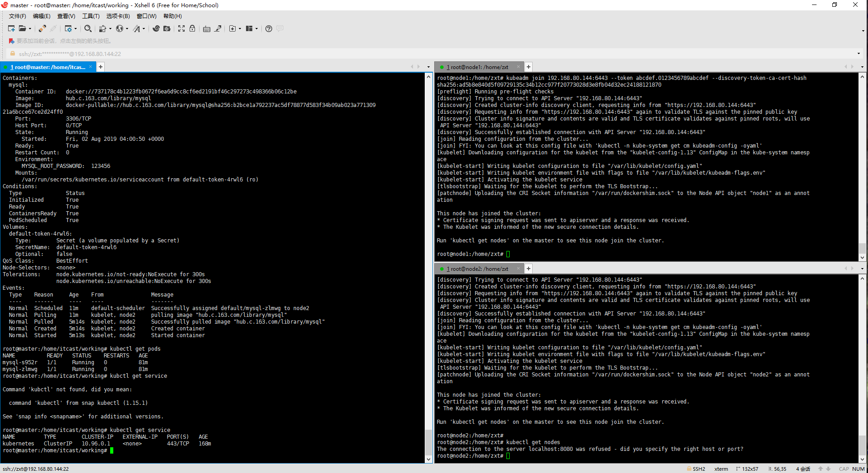Image resolution: width=868 pixels, height=473 pixels.
Task: Click the up arrow in status bar
Action: (x=821, y=469)
